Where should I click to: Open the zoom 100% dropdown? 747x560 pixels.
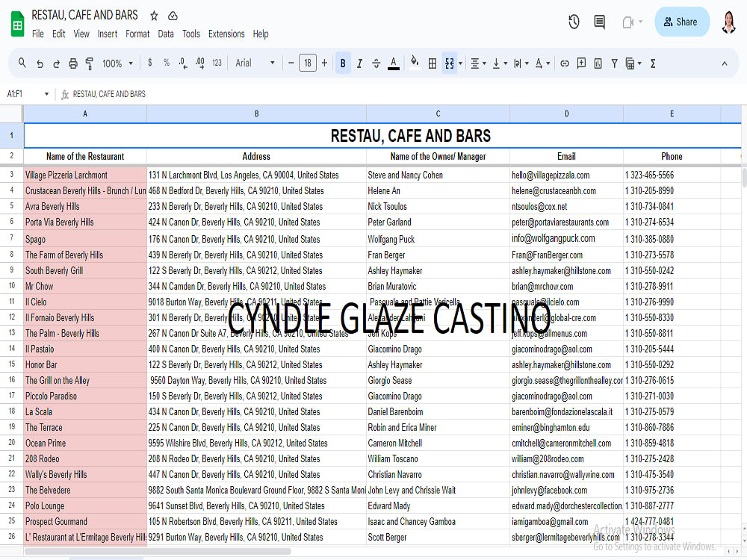tap(118, 63)
